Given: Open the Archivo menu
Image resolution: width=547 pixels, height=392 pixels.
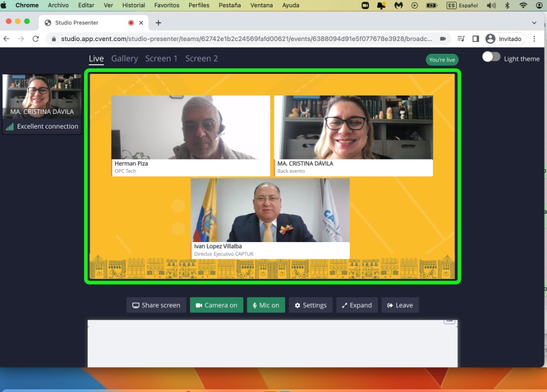Looking at the screenshot, I should (58, 5).
